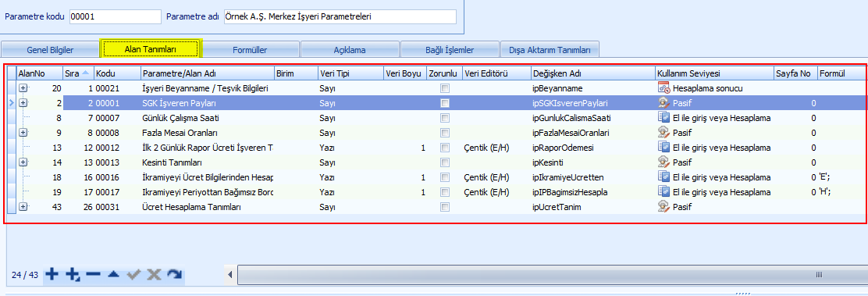Click the Pasif icon in Kesinti Tanımları row
The height and width of the screenshot is (296, 868).
(663, 162)
